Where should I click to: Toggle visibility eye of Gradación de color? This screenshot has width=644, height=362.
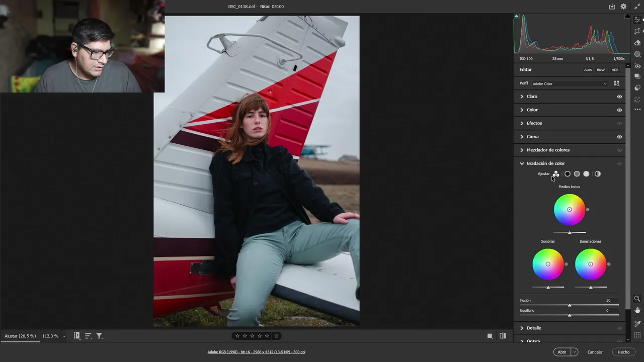619,163
